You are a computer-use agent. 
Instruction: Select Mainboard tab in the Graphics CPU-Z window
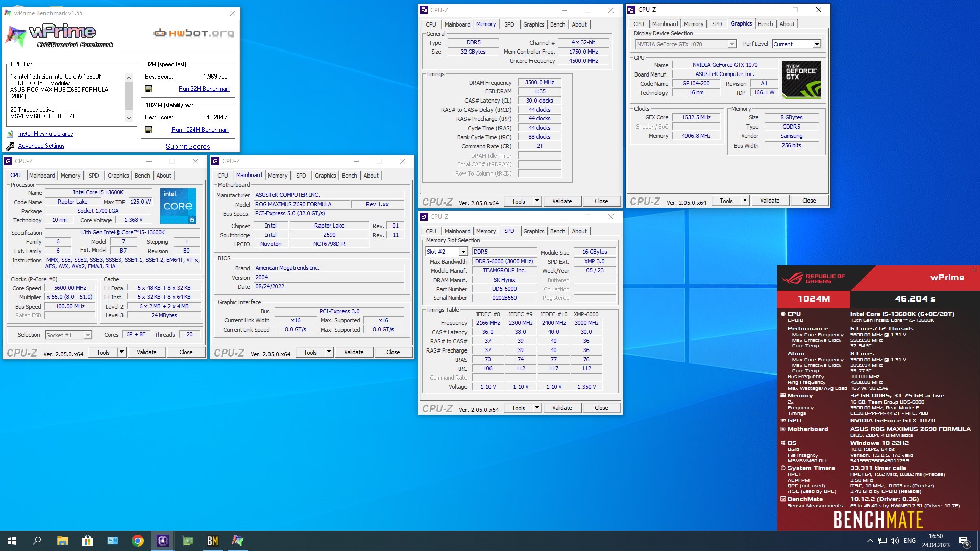[665, 24]
